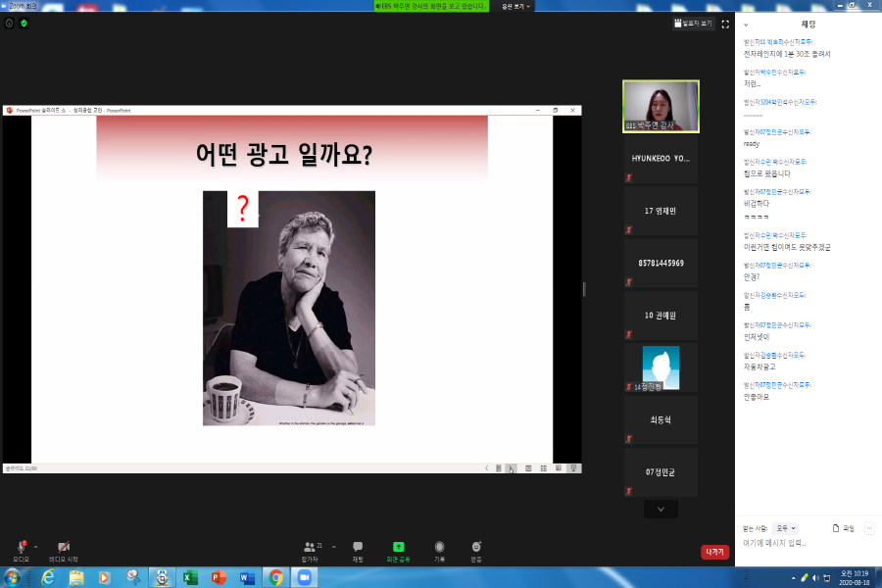882x588 pixels.
Task: Open the chat recipient 모두 dropdown
Action: (785, 528)
